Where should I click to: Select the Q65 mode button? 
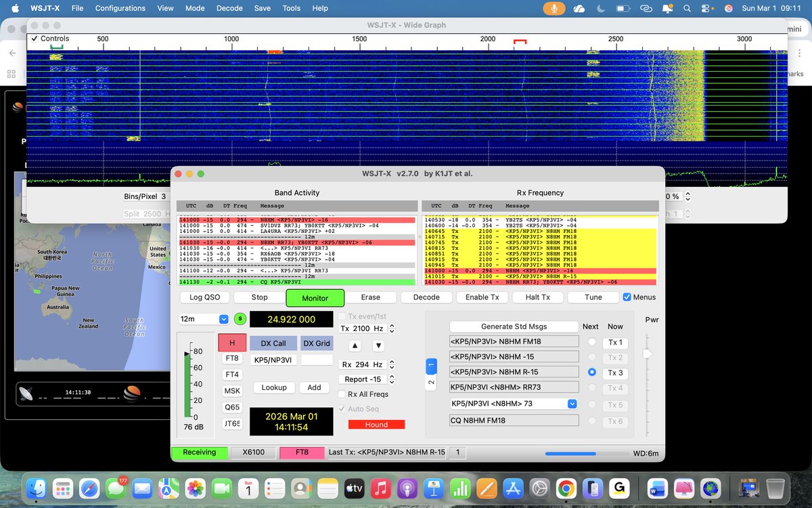(232, 407)
